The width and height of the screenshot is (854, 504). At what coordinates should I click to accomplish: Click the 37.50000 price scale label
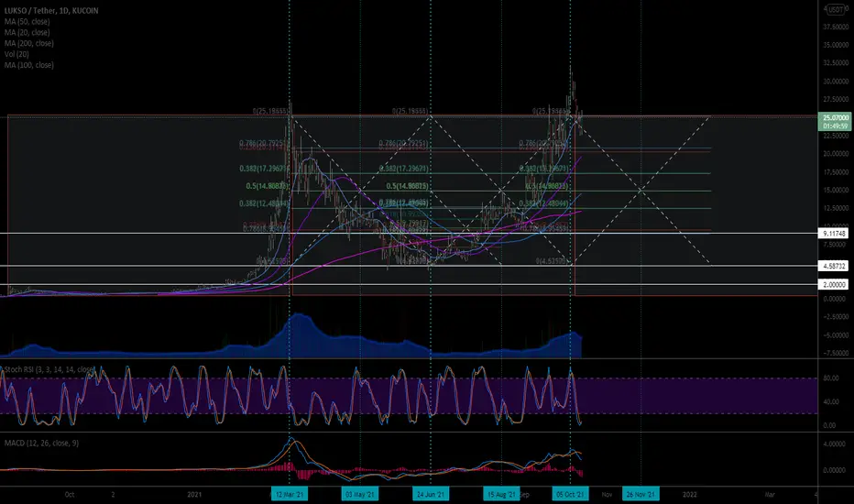point(836,27)
